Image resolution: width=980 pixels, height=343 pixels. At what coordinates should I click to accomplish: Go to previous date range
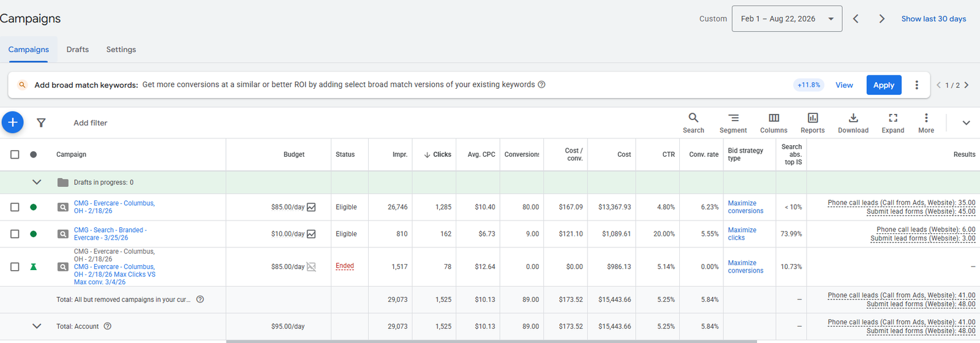(856, 19)
